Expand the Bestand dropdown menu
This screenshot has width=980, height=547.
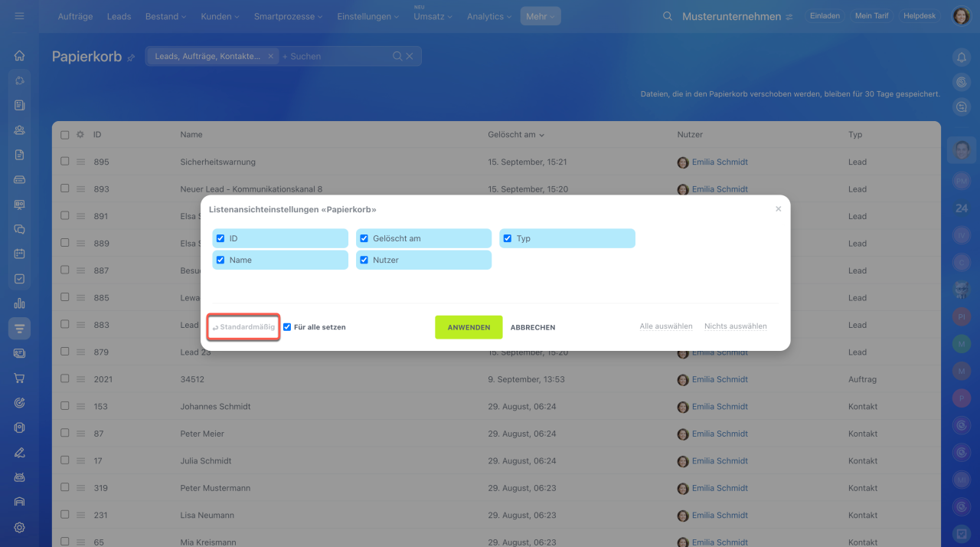165,16
